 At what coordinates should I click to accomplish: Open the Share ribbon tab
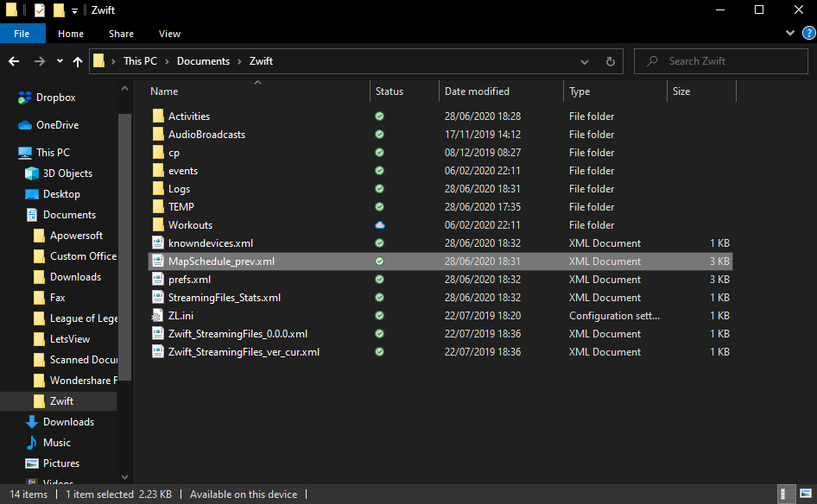pyautogui.click(x=121, y=34)
